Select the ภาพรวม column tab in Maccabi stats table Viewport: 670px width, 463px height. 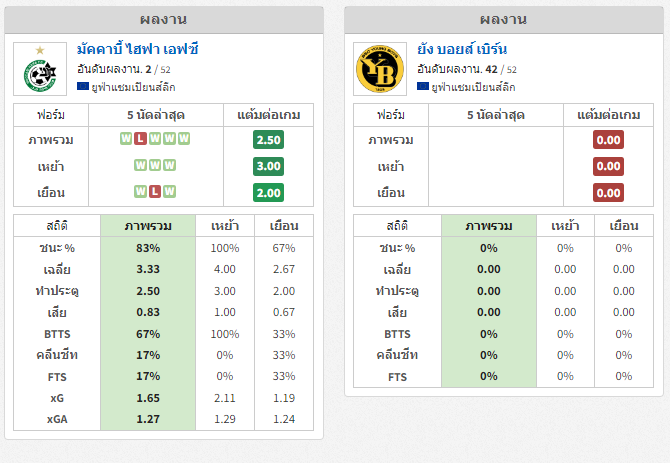pos(148,226)
